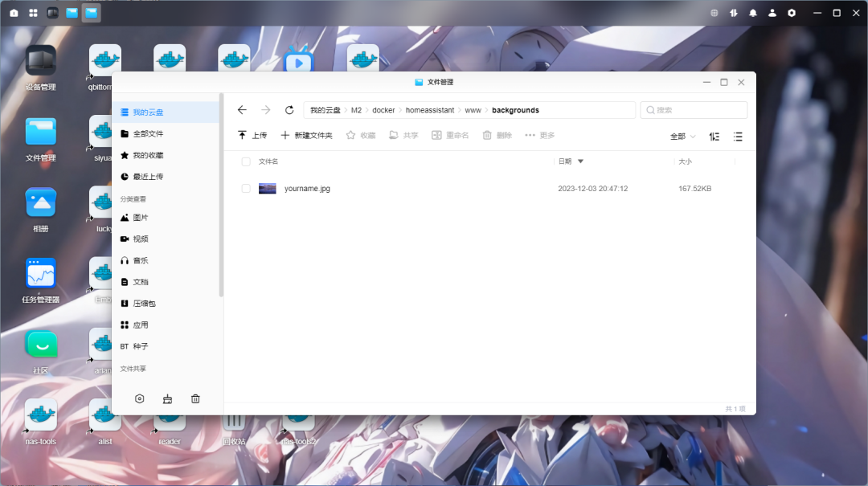This screenshot has height=486, width=868.
Task: Click 重命名 rename button
Action: (450, 135)
